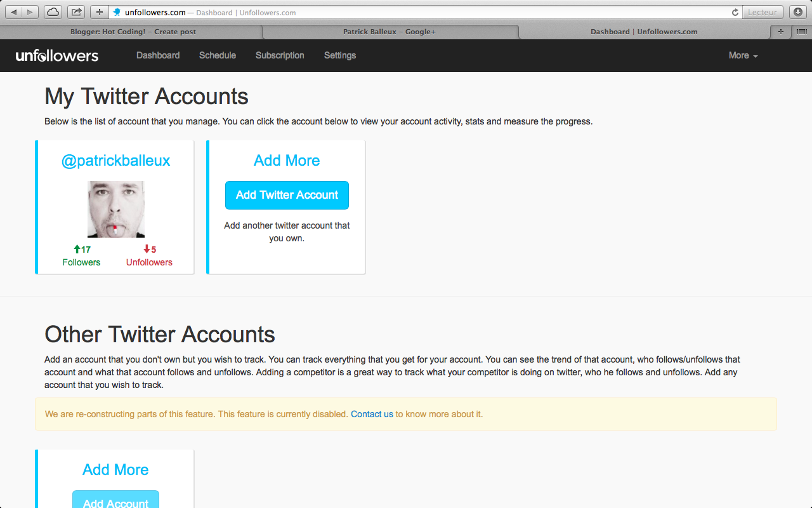Click the 'Add another twitter account that you own' text
The width and height of the screenshot is (812, 508).
287,232
